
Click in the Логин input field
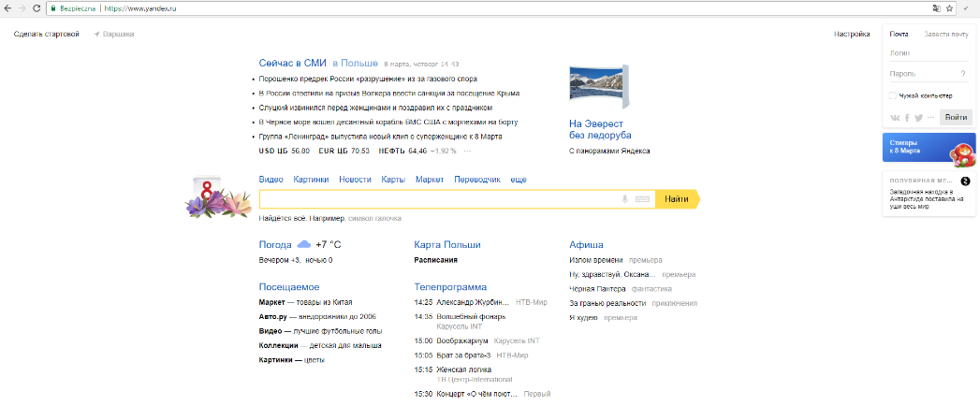(929, 53)
